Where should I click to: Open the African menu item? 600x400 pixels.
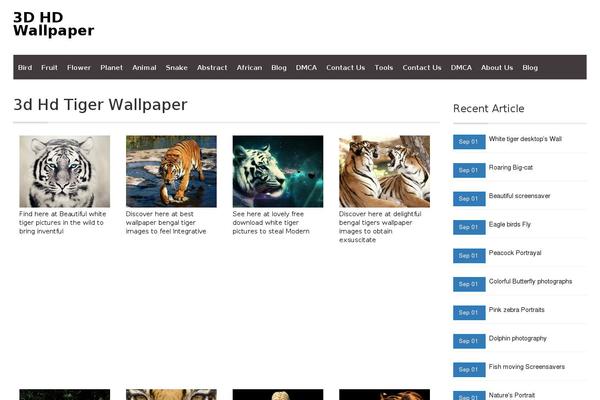click(x=249, y=68)
